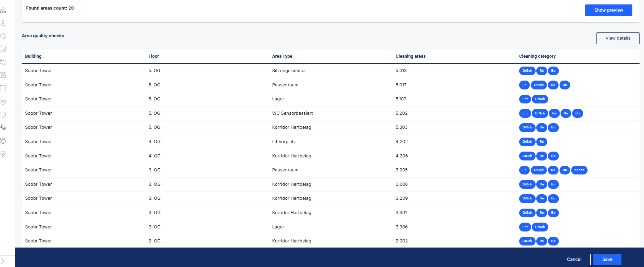The image size is (644, 267).
Task: Click the Building column header
Action: (x=33, y=56)
